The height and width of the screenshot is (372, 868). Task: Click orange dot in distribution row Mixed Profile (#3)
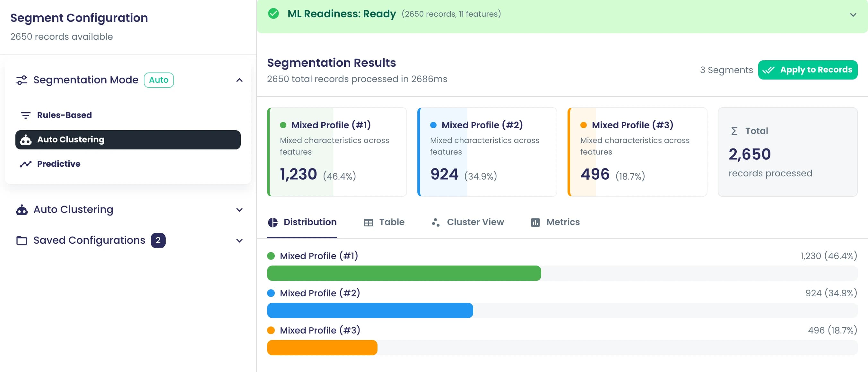[x=271, y=330]
